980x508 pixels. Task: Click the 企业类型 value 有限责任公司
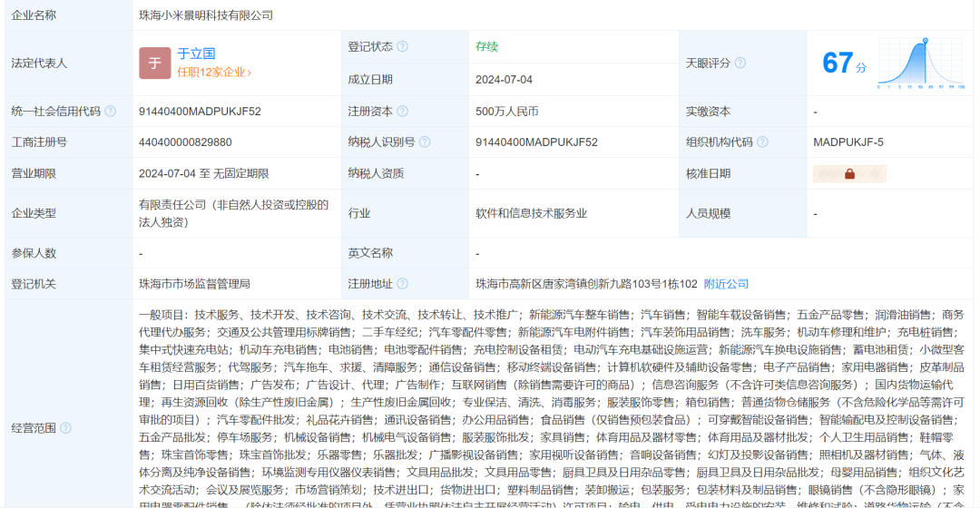(234, 214)
